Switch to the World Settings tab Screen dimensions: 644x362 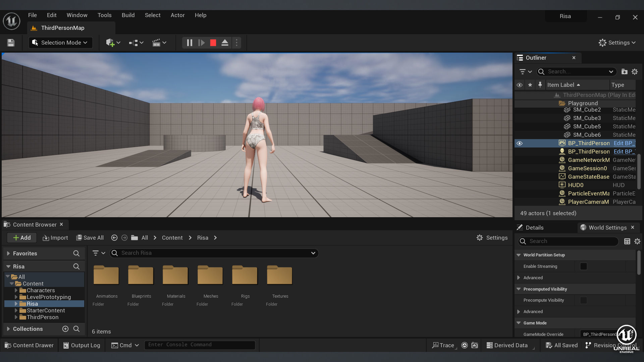coord(607,228)
